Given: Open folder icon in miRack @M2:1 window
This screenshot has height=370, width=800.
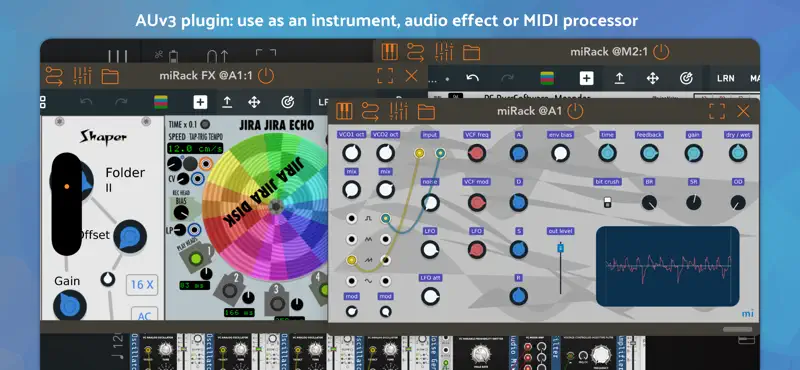Looking at the screenshot, I should point(472,53).
